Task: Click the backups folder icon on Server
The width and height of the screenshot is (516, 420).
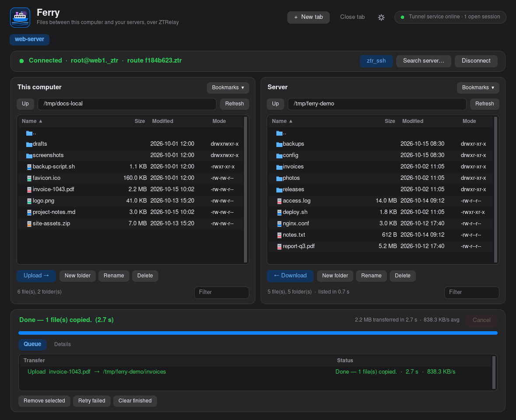Action: click(279, 144)
